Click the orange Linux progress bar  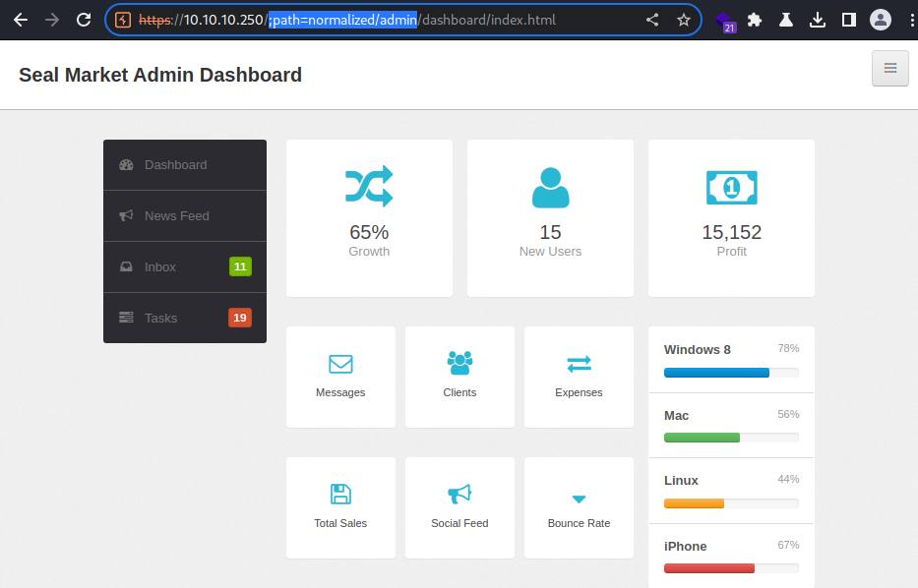coord(694,503)
